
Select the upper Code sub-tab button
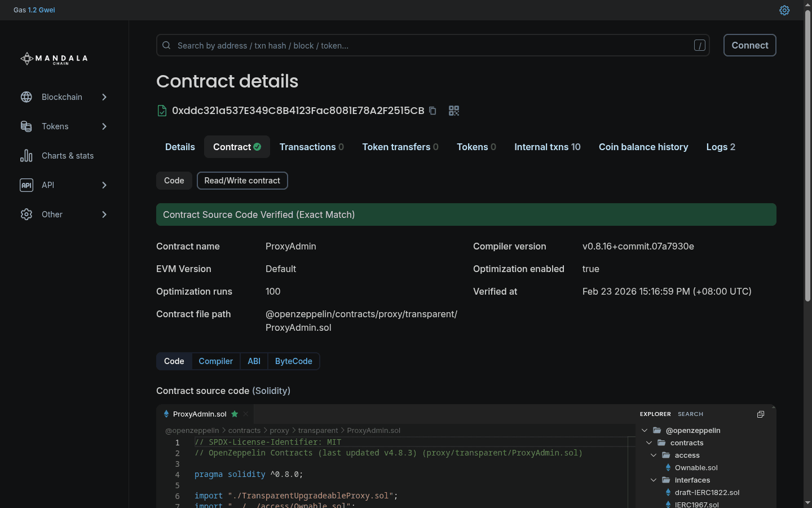pyautogui.click(x=174, y=181)
